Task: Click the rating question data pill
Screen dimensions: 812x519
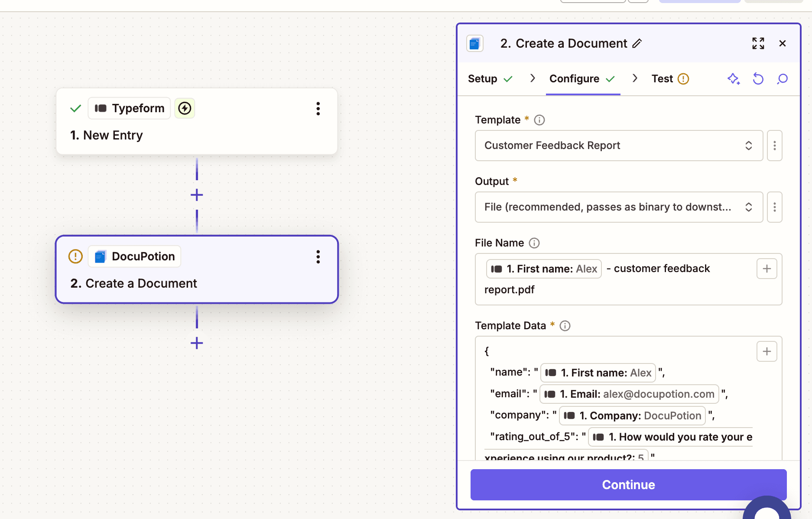Action: 670,437
